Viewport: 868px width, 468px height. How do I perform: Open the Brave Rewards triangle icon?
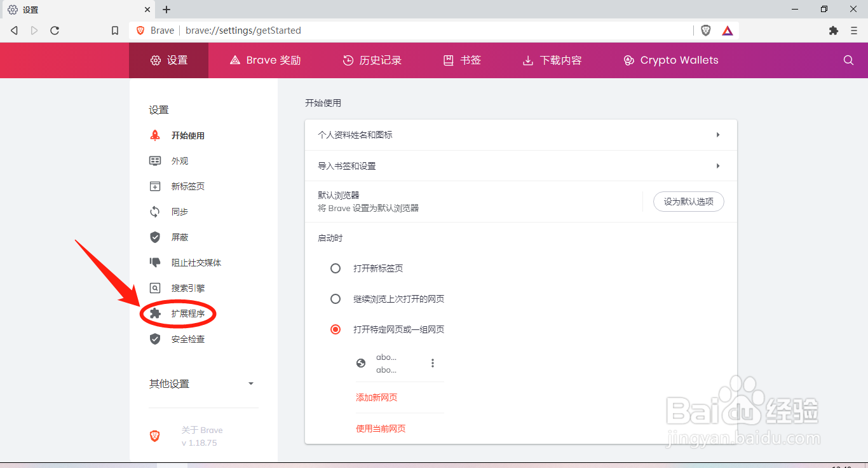728,31
